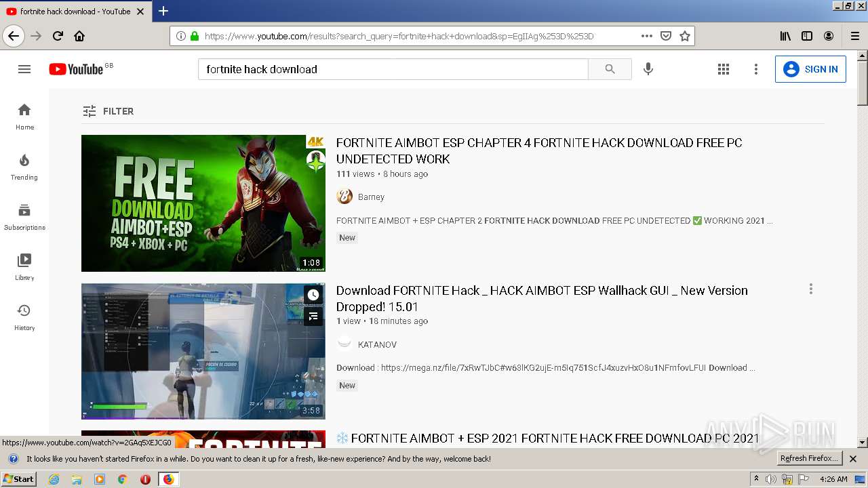Image resolution: width=868 pixels, height=488 pixels.
Task: Open the Barney channel avatar
Action: (344, 197)
